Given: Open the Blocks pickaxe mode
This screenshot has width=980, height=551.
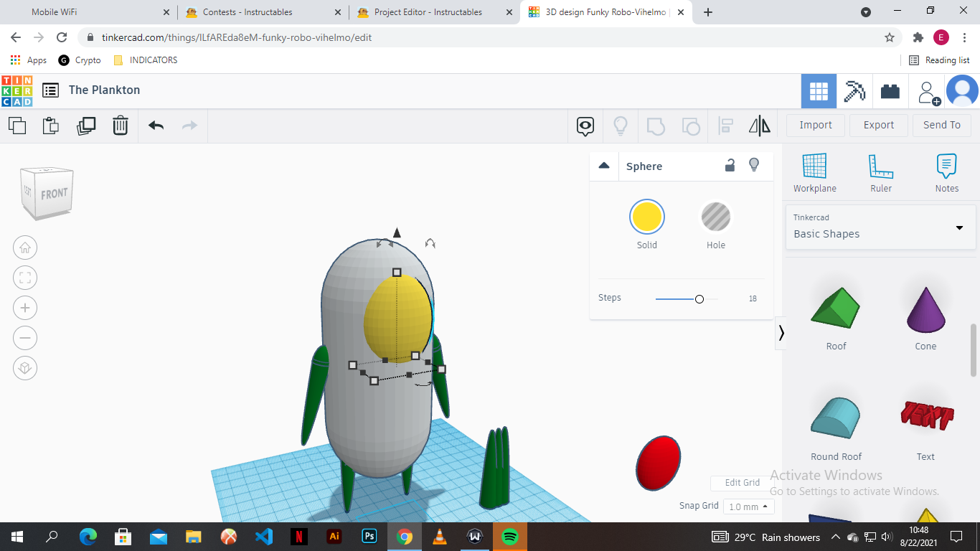Looking at the screenshot, I should (x=854, y=91).
